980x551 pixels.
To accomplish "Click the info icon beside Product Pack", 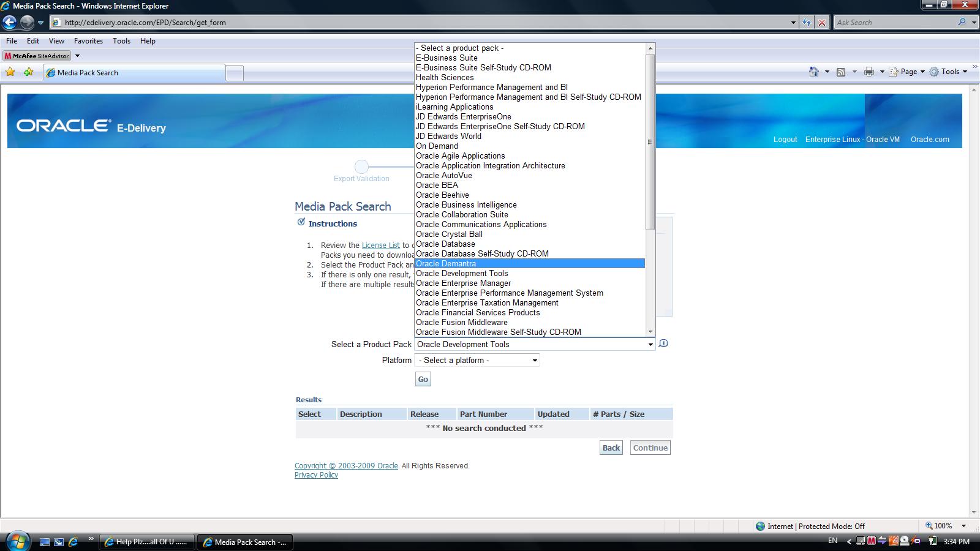I will tap(663, 343).
